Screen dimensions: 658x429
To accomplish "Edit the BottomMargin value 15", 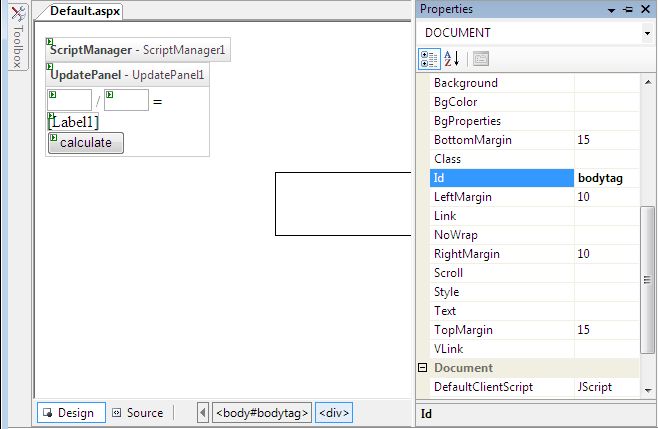I will coord(607,140).
